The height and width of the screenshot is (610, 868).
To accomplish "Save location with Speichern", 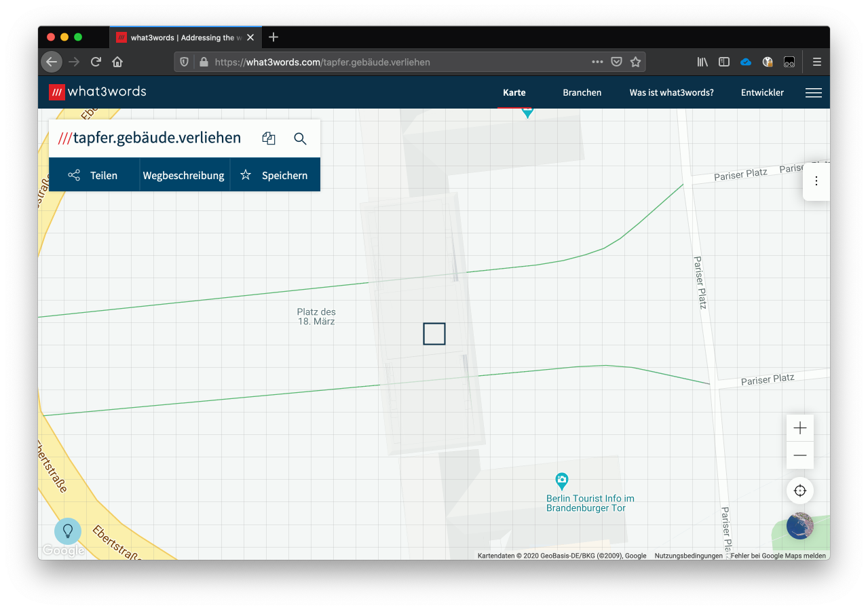I will click(275, 175).
